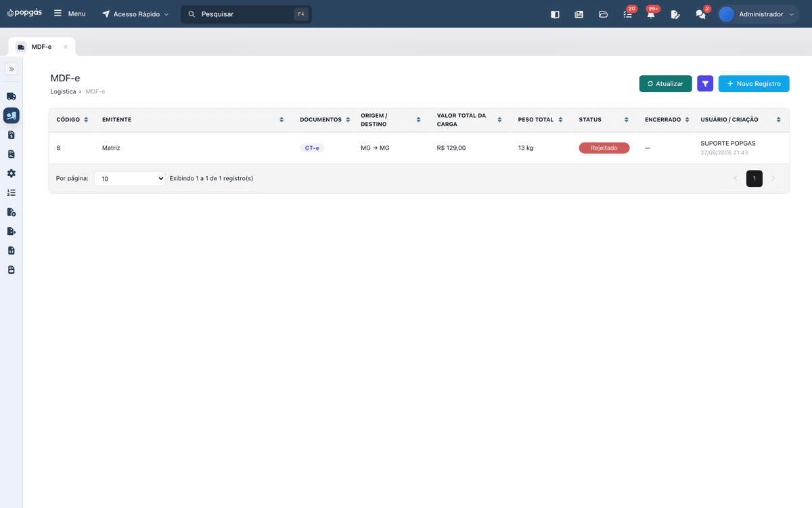
Task: Open the document with image sidebar icon
Action: (12, 154)
